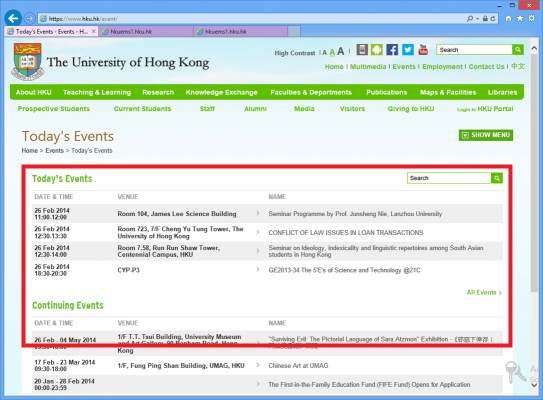The width and height of the screenshot is (543, 400).
Task: Go to Prospective Students page
Action: click(54, 109)
